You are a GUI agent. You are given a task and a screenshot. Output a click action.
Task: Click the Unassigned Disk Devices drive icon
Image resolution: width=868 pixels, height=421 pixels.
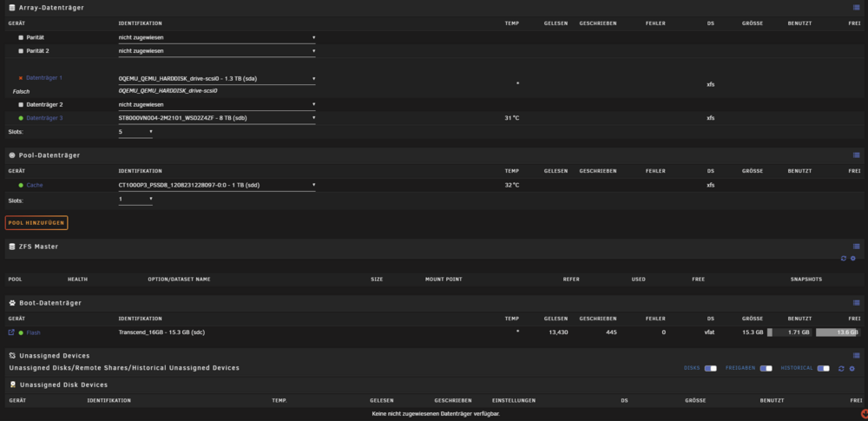point(13,385)
